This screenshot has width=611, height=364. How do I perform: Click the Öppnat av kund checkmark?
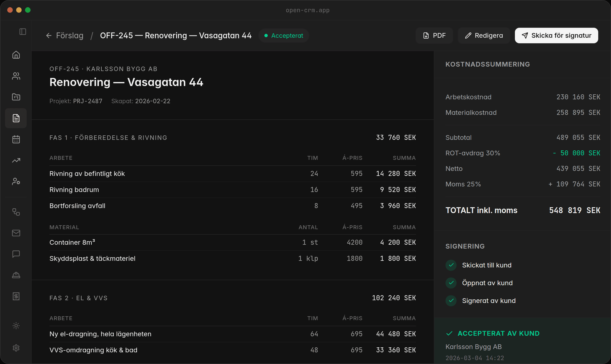click(x=451, y=283)
